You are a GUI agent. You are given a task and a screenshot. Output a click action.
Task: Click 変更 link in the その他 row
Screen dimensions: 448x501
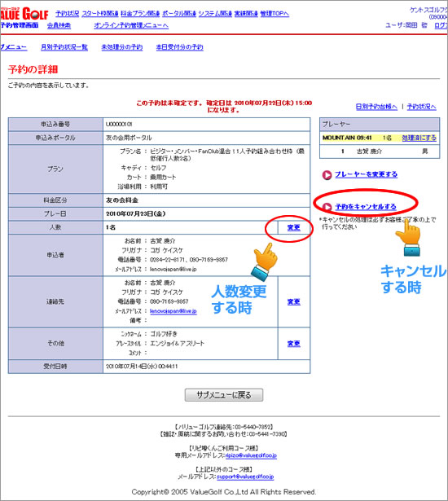pos(294,344)
